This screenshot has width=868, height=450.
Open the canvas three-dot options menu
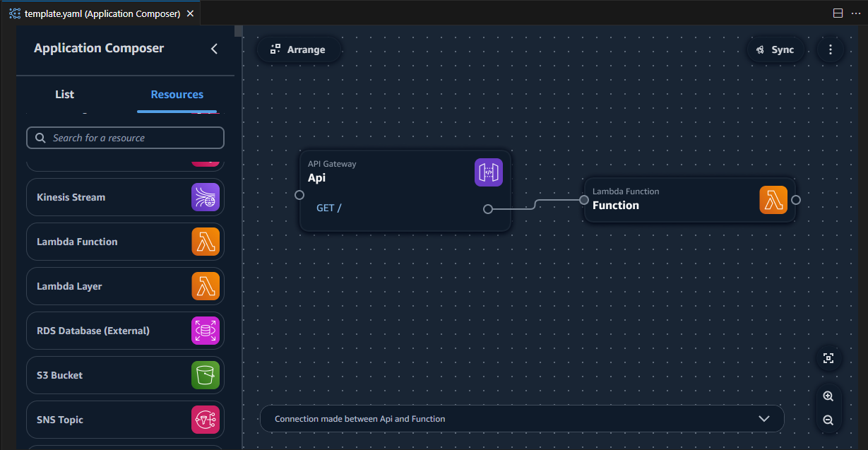coord(831,49)
